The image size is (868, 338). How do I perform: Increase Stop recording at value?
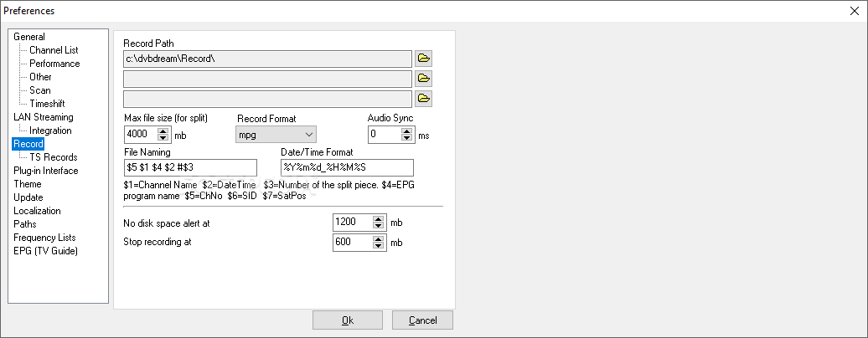point(378,239)
